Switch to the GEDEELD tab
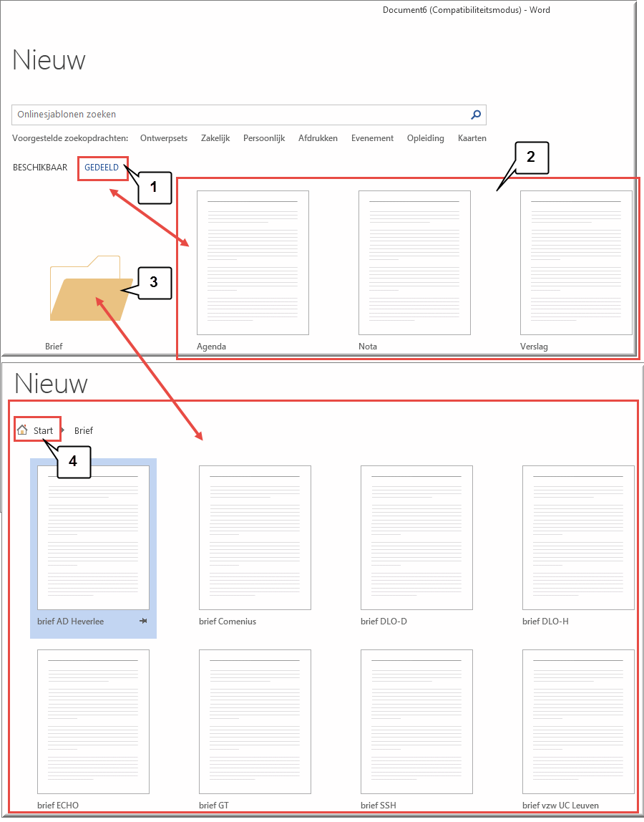Viewport: 644px width, 822px height. [102, 168]
